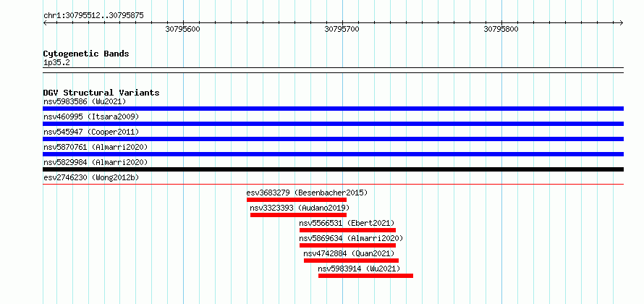Open the nsv5829984 (Almarri2020) variant label

[x=96, y=162]
